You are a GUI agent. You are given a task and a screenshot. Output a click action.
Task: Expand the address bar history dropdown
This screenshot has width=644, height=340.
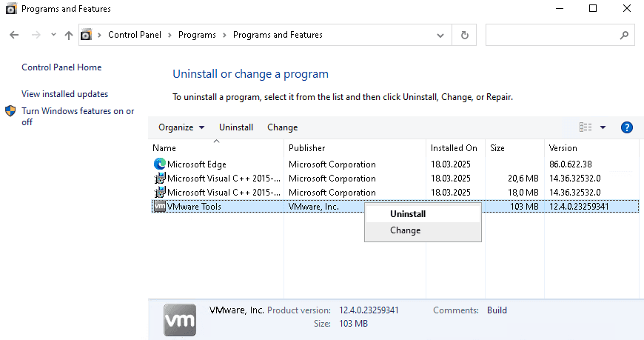click(x=440, y=36)
